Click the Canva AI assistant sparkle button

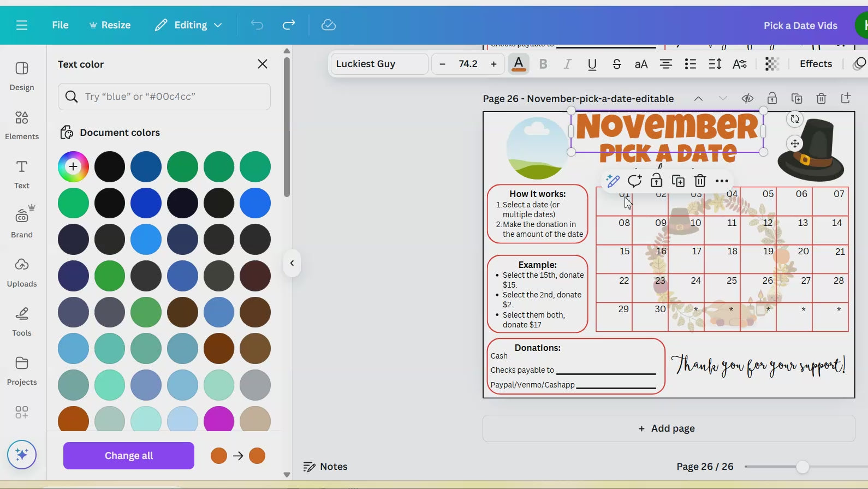point(22,455)
